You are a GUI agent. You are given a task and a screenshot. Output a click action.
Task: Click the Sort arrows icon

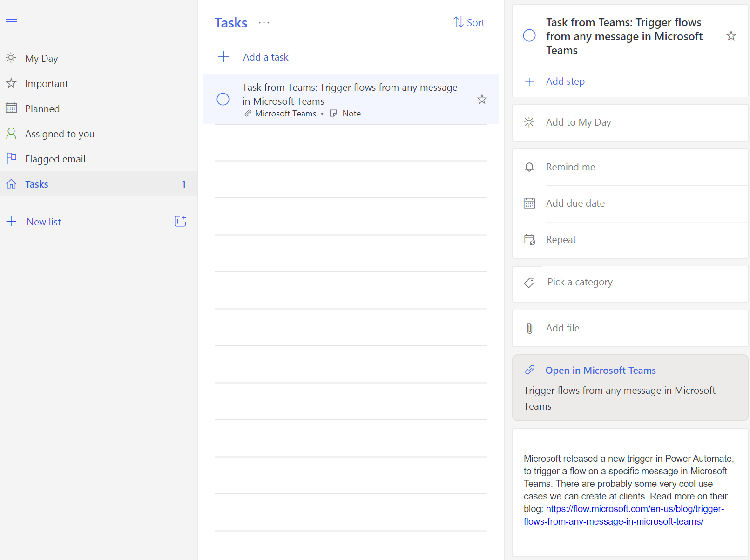pyautogui.click(x=459, y=22)
